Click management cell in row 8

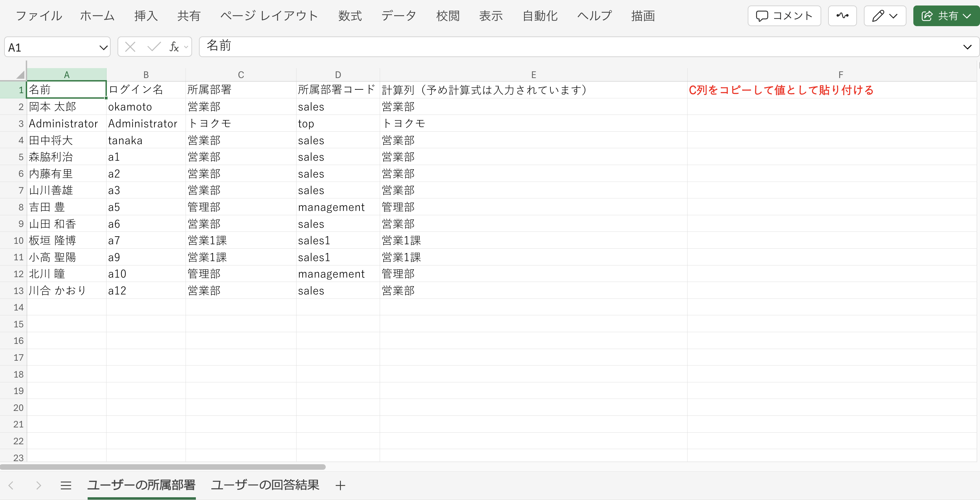338,207
